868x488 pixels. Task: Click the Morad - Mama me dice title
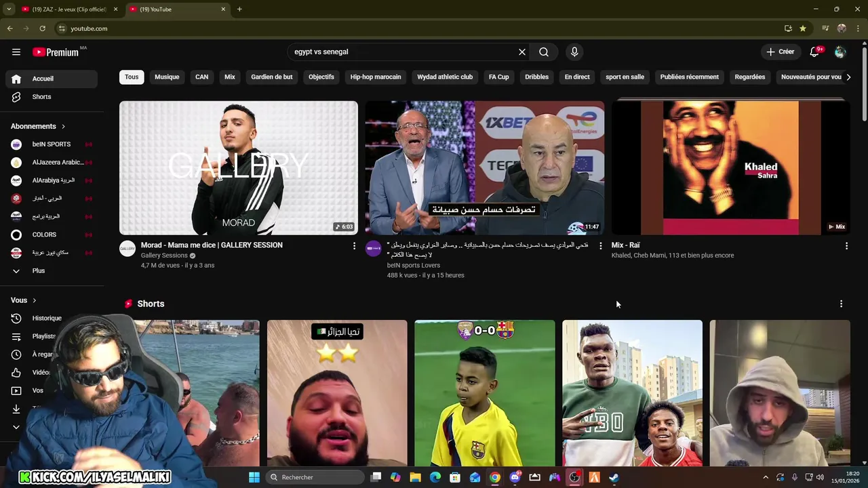pos(212,245)
